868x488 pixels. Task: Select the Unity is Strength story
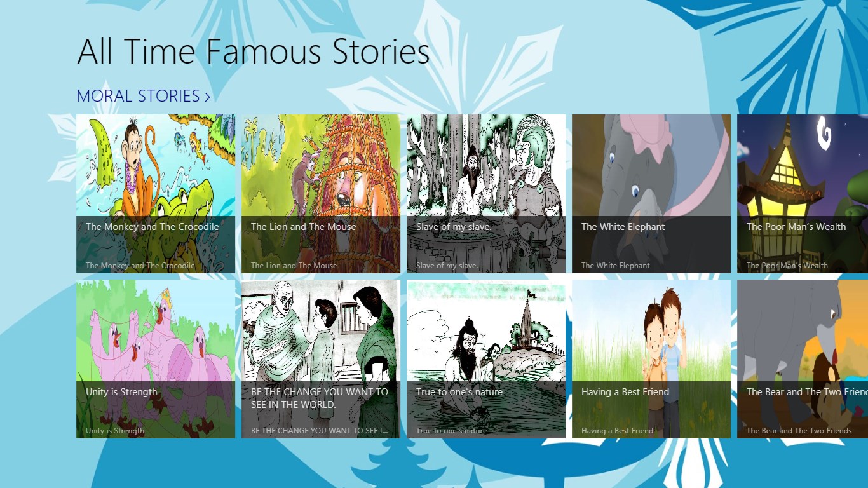point(156,359)
